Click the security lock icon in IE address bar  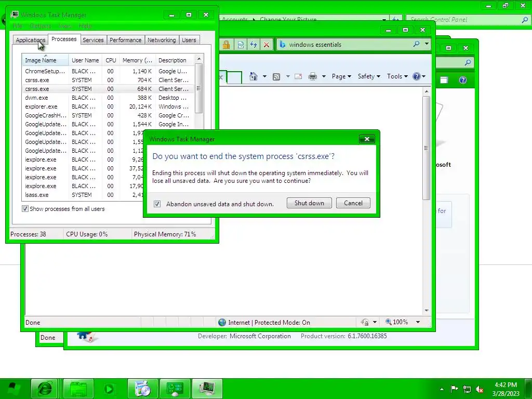(x=227, y=45)
